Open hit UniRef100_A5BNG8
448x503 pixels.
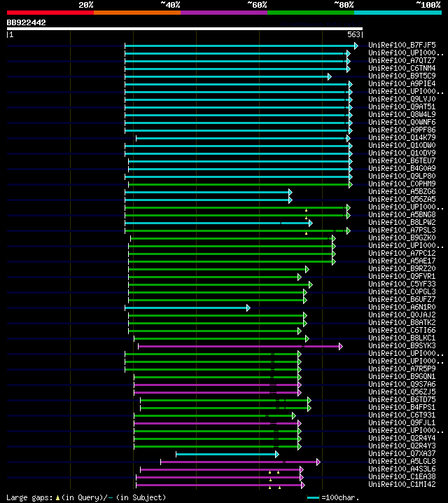(402, 214)
